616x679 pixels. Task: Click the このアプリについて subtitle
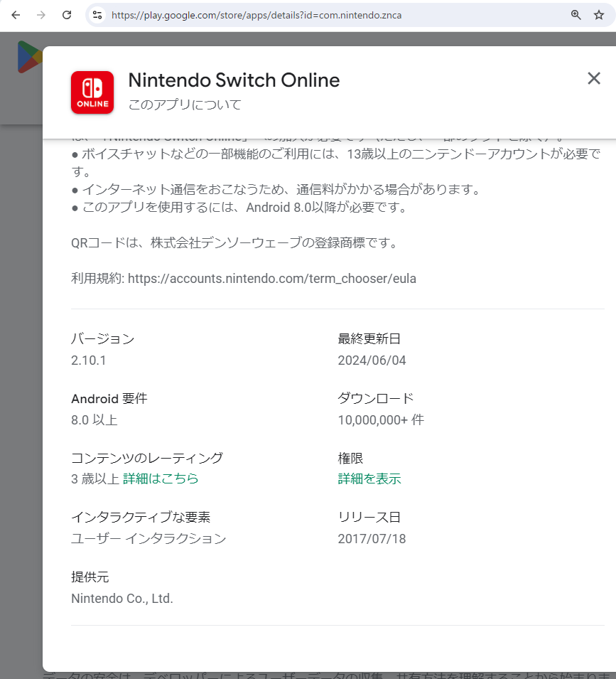coord(185,105)
